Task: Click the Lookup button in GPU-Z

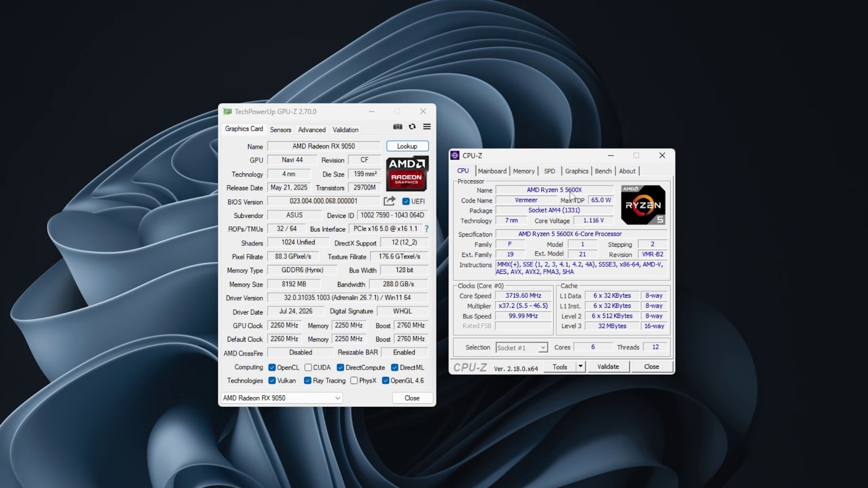Action: click(407, 146)
